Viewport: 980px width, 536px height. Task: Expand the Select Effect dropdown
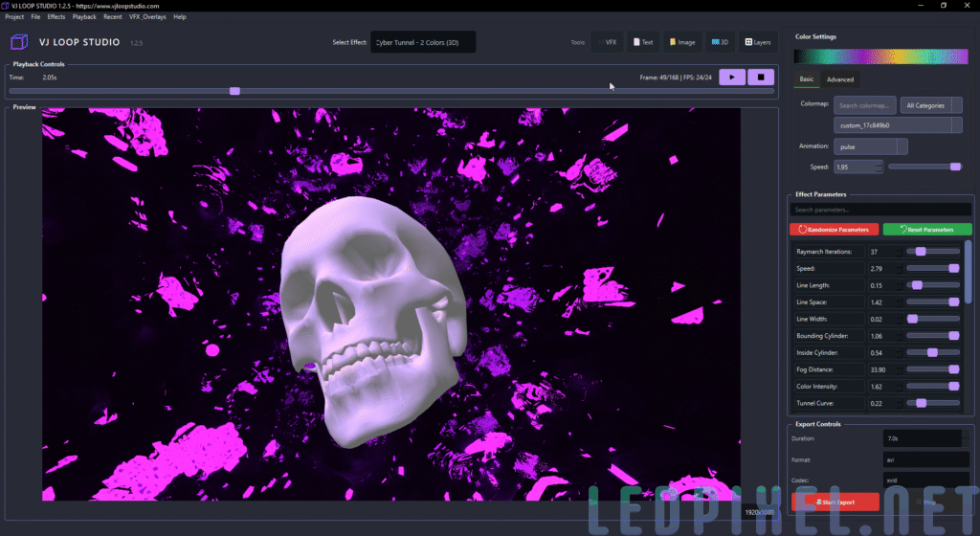tap(423, 42)
